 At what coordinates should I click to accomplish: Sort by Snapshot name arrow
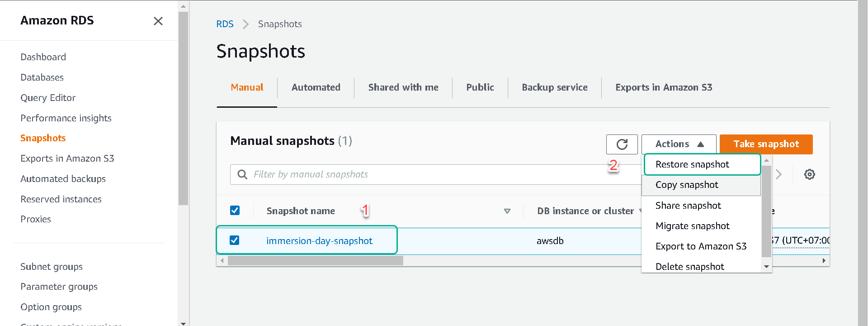507,211
